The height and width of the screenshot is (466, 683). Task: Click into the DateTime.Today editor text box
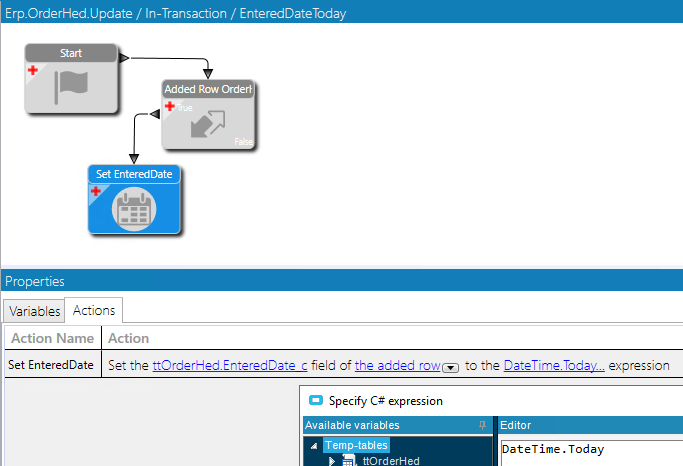point(592,453)
